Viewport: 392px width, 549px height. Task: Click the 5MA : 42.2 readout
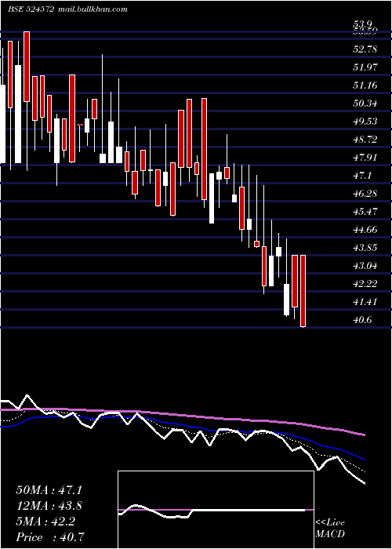45,522
